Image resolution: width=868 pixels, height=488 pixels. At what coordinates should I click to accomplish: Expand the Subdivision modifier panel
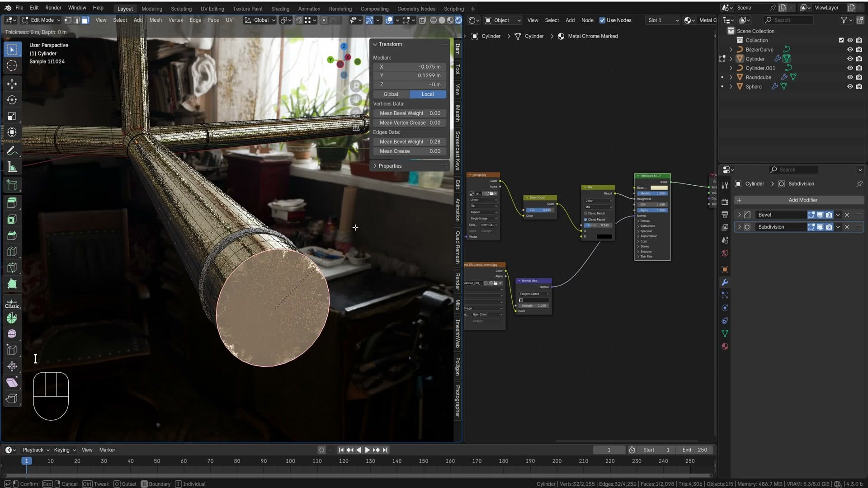(x=739, y=227)
